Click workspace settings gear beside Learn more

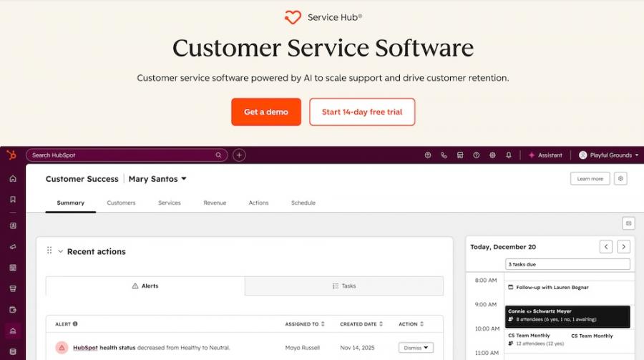coord(620,179)
